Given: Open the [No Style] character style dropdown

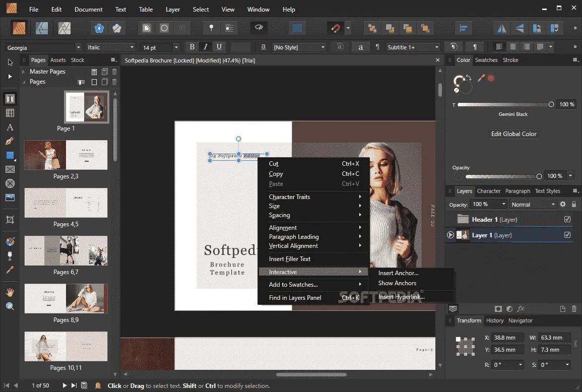Looking at the screenshot, I should [x=299, y=47].
